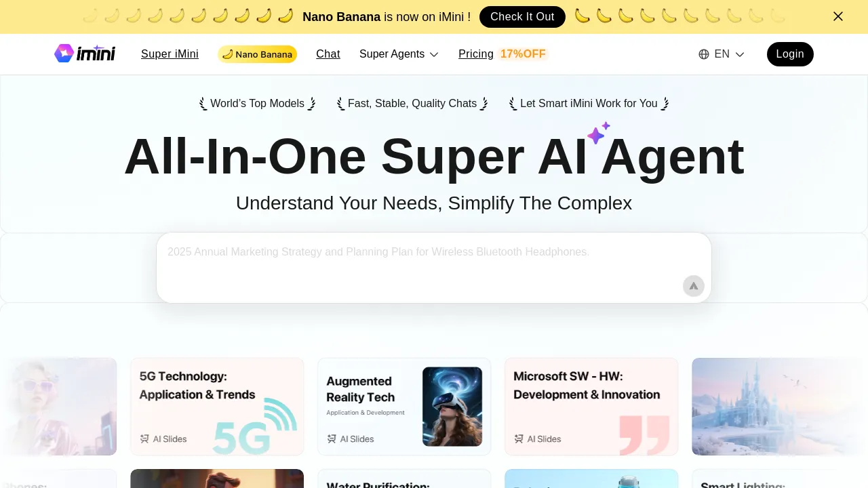Click the 17%OFF discount badge
This screenshot has height=488, width=868.
(x=523, y=54)
